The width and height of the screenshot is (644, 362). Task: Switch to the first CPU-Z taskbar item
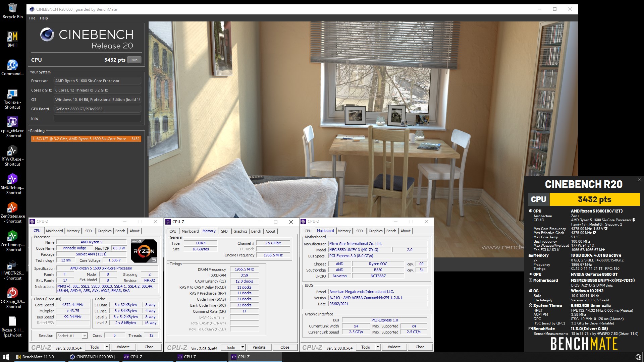pos(148,357)
